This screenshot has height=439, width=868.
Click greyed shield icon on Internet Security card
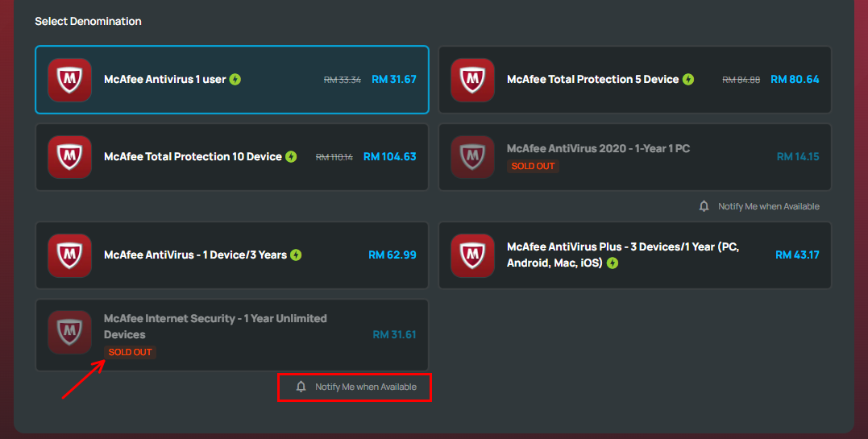[x=69, y=332]
